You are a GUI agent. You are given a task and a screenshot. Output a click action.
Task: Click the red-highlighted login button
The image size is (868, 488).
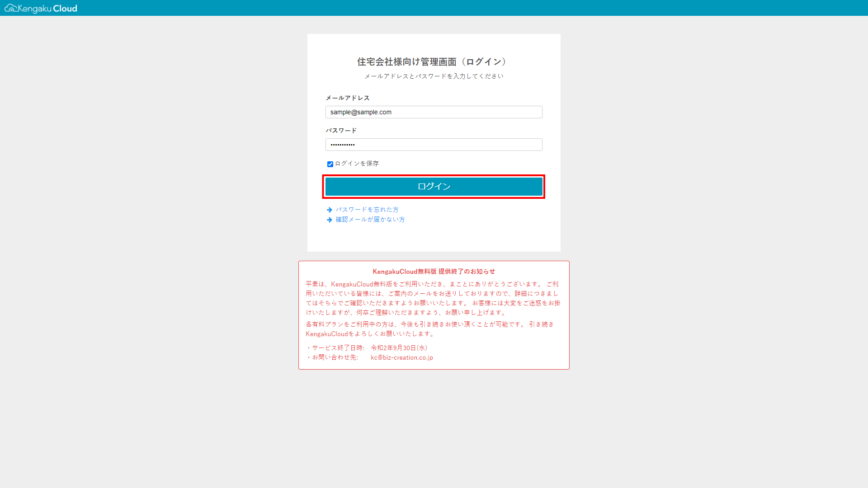click(434, 186)
